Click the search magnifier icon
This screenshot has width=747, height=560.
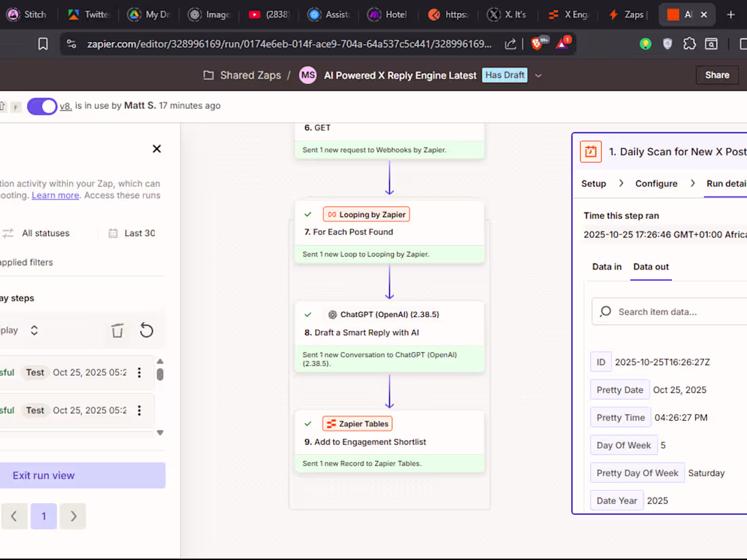pyautogui.click(x=606, y=312)
